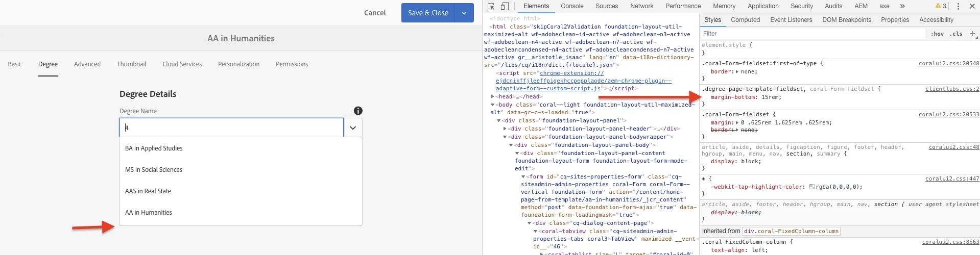Open DevTools Sources tab
The image size is (980, 255).
(607, 6)
